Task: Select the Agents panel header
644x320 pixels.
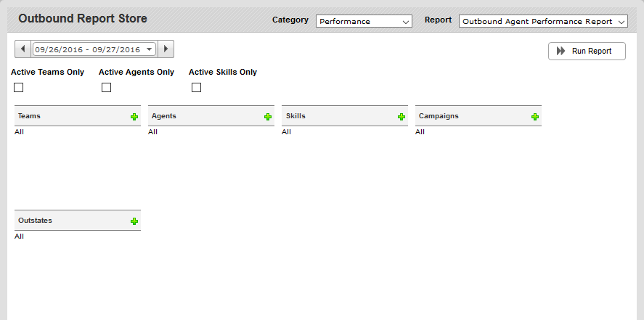Action: coord(211,115)
